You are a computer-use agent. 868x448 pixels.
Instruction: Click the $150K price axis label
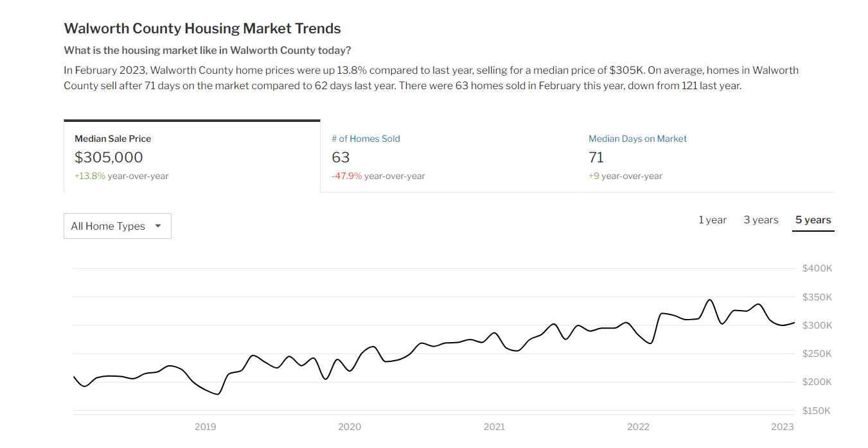817,411
